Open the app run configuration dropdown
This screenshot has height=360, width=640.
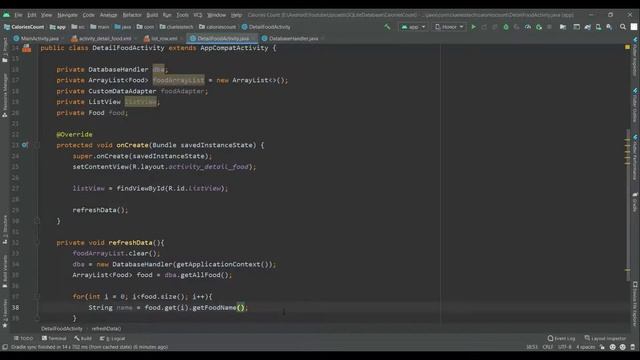tap(413, 27)
